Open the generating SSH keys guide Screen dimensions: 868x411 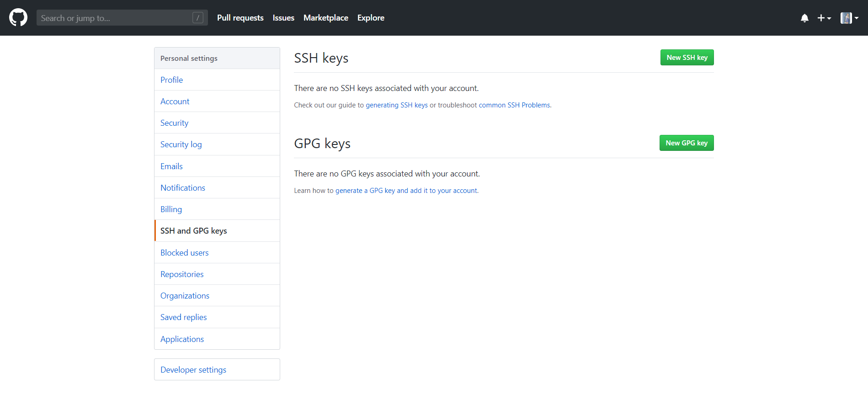[397, 105]
